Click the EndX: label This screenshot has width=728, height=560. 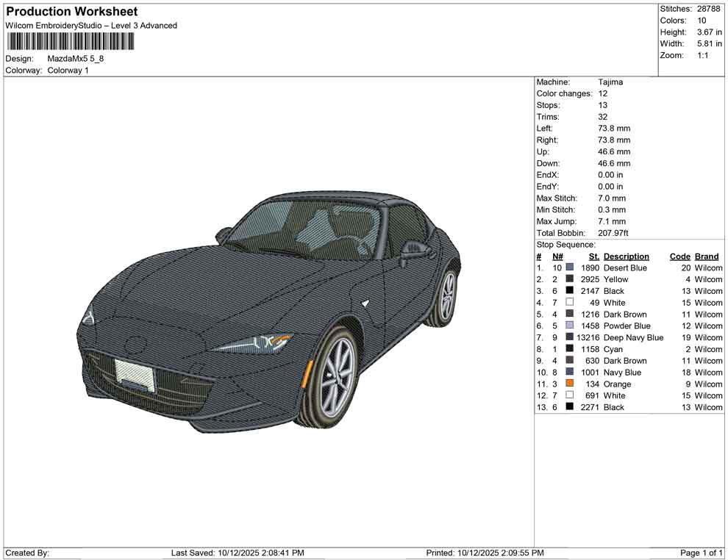tap(548, 175)
